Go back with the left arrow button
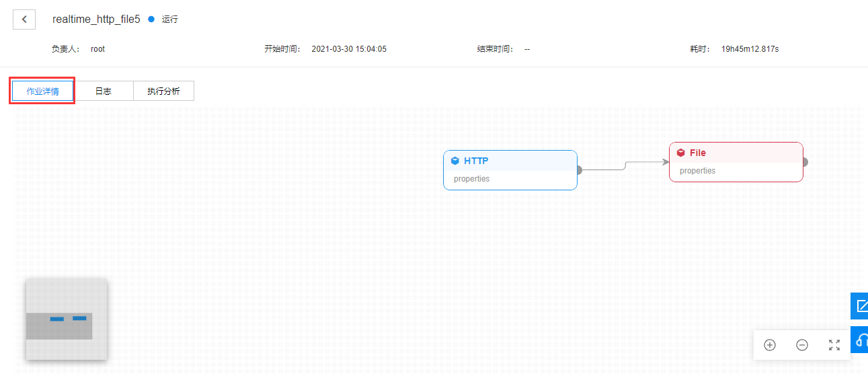 tap(24, 19)
